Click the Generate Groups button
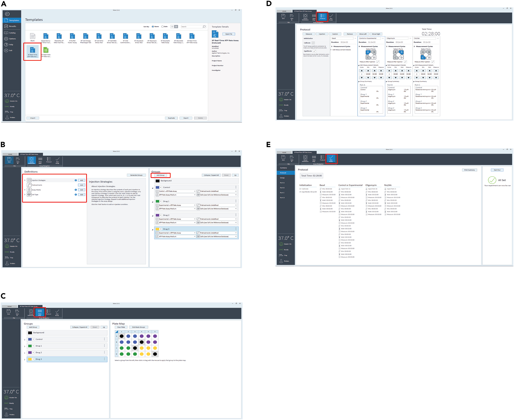 [136, 175]
